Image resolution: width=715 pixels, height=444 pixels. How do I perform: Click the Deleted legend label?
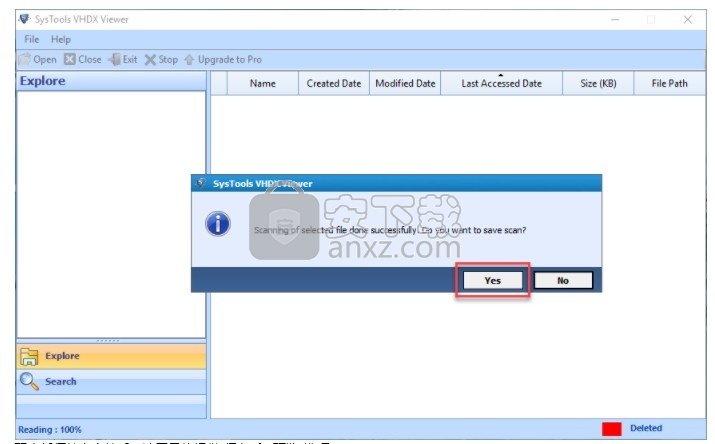(646, 428)
